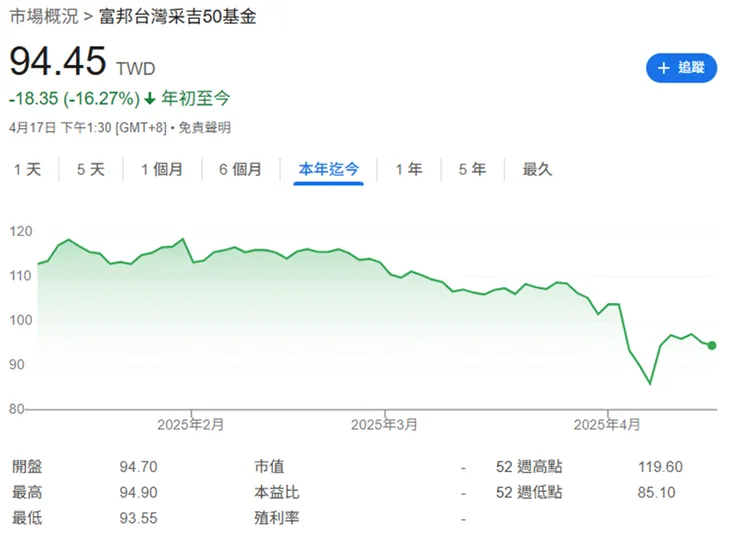The image size is (740, 538).
Task: Open the 免責聲明 disclaimer link
Action: pos(205,127)
